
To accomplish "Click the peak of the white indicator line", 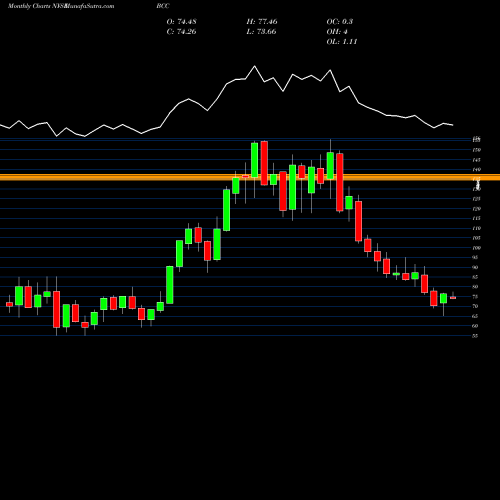I will [255, 66].
